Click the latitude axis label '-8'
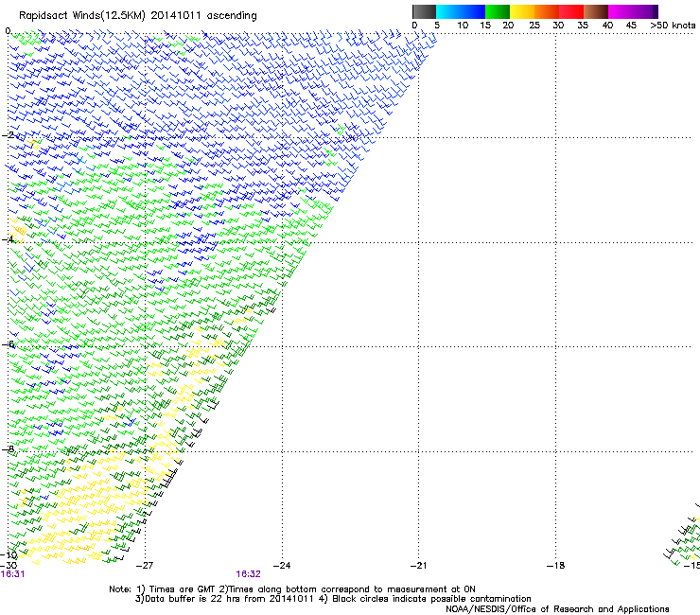 pos(8,448)
